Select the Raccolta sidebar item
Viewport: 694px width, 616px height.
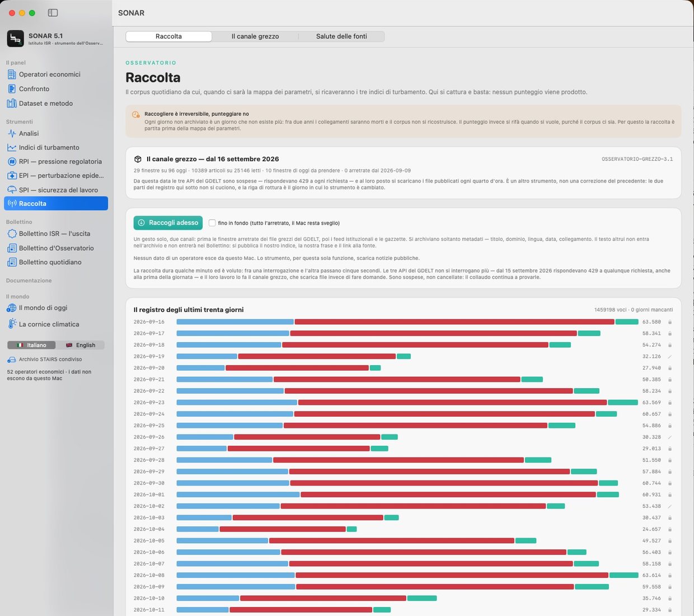pyautogui.click(x=55, y=204)
